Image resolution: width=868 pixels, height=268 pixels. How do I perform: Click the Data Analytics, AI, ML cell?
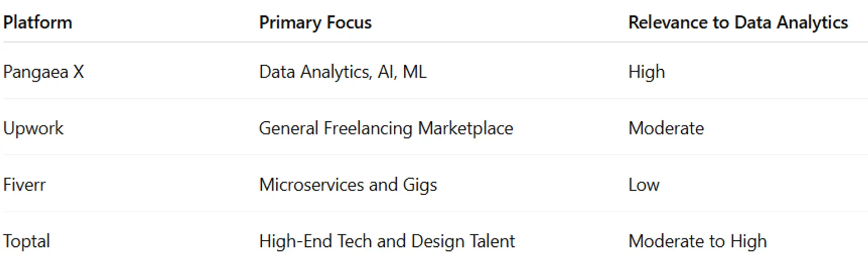tap(343, 72)
